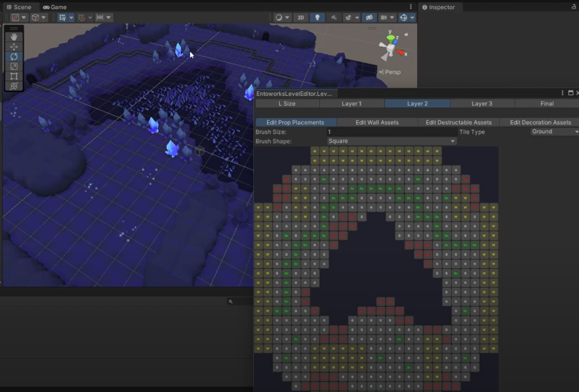Viewport: 579px width, 392px height.
Task: Open the EntoworksLevelEditor window options menu
Action: click(563, 93)
